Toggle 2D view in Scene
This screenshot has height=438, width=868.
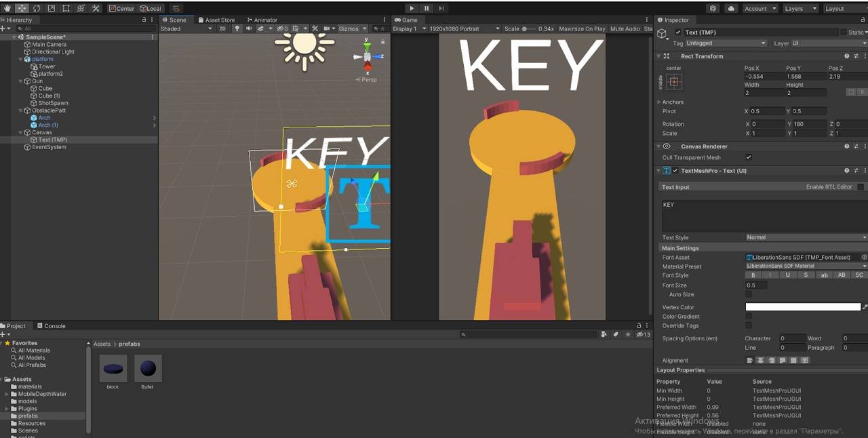point(222,28)
